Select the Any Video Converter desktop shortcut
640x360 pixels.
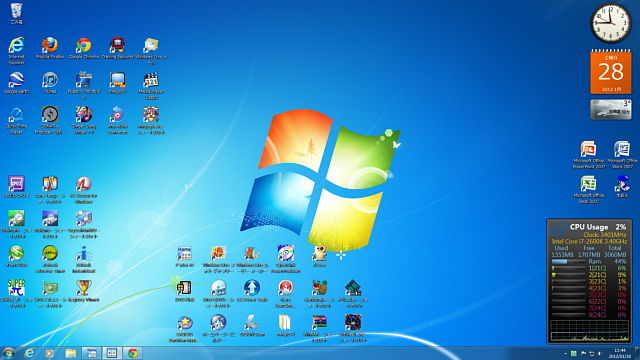pyautogui.click(x=117, y=120)
